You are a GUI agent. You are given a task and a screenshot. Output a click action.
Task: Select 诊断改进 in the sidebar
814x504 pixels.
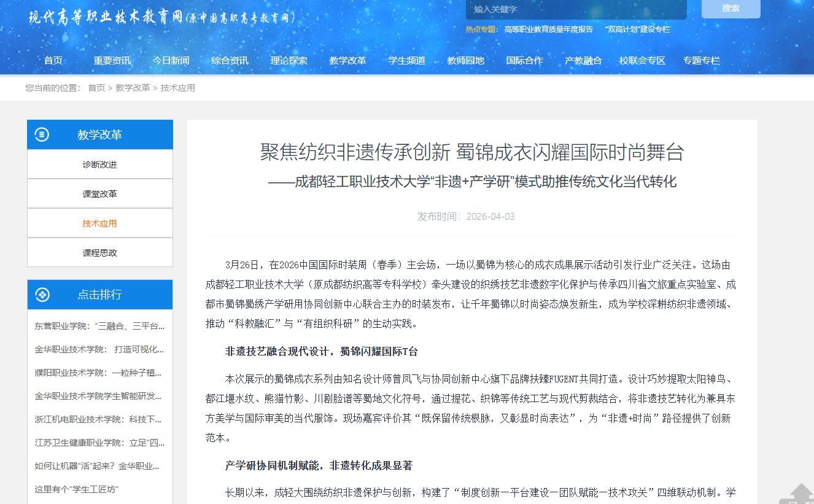tap(99, 165)
